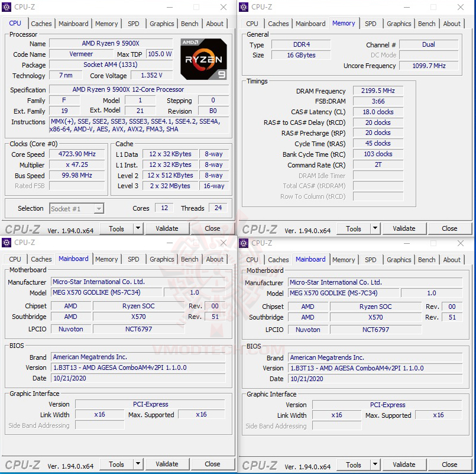The width and height of the screenshot is (476, 474).
Task: Select SPD tab in top-left CPU window
Action: (x=133, y=24)
